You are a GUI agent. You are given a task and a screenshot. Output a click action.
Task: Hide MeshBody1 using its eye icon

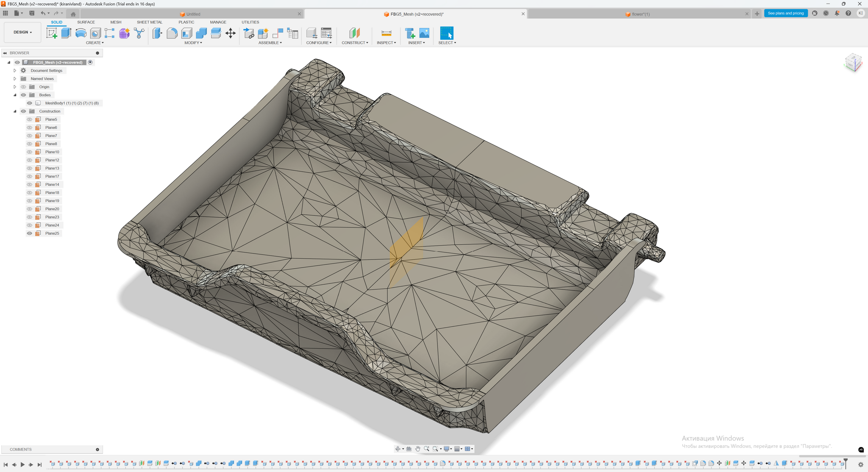click(x=30, y=103)
